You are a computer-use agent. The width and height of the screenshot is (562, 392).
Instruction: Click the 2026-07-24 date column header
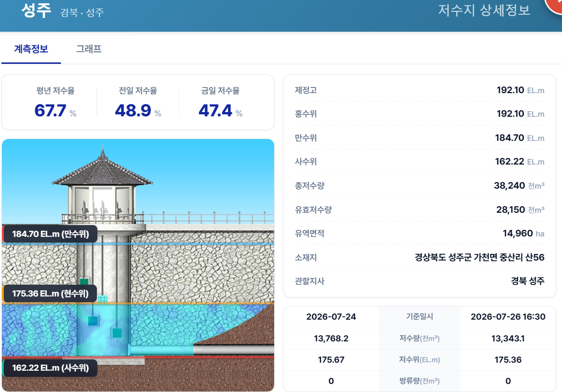pyautogui.click(x=331, y=317)
